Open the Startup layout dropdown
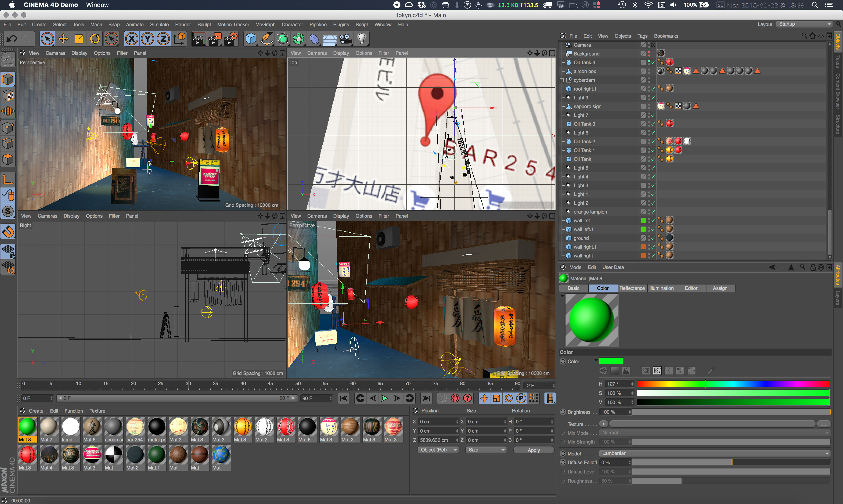The width and height of the screenshot is (843, 504). click(804, 24)
